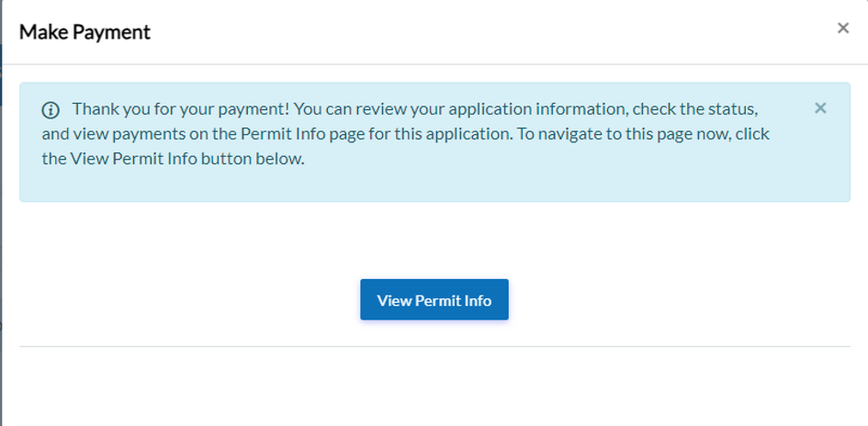Close the Make Payment dialog
This screenshot has width=868, height=426.
pos(842,28)
